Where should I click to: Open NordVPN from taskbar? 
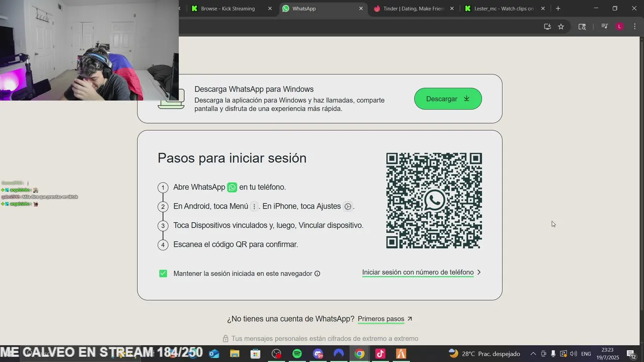click(339, 354)
